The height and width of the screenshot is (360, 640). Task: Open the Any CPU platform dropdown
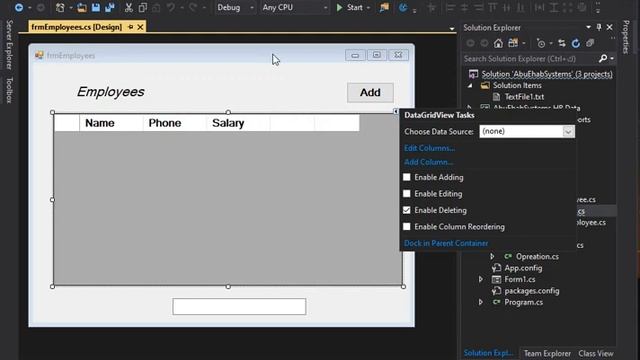(325, 7)
